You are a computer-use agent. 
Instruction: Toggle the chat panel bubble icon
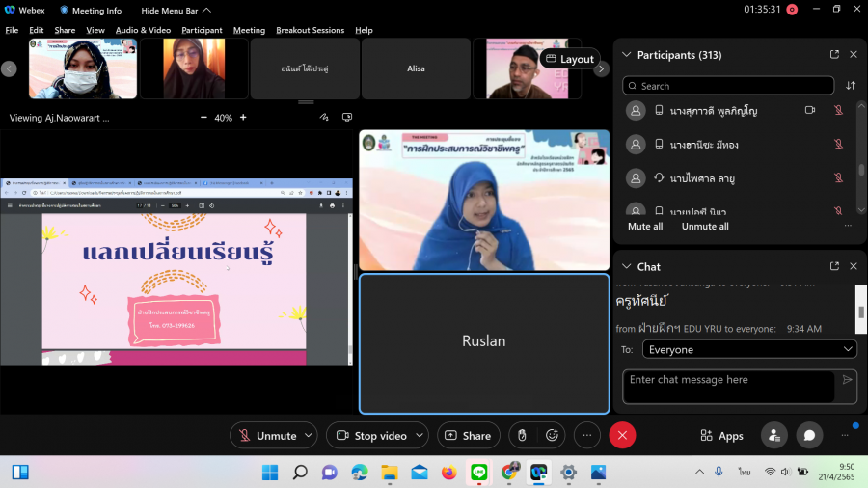pos(809,436)
